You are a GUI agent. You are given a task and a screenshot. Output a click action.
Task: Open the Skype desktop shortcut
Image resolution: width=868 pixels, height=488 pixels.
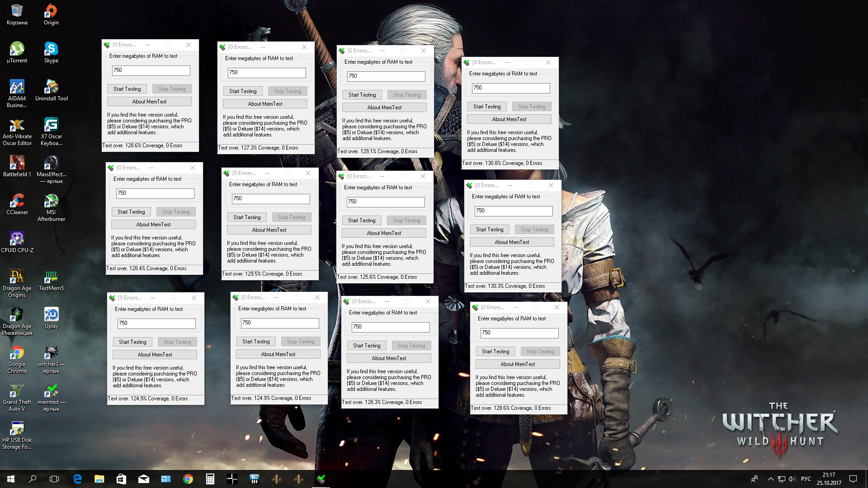[51, 49]
